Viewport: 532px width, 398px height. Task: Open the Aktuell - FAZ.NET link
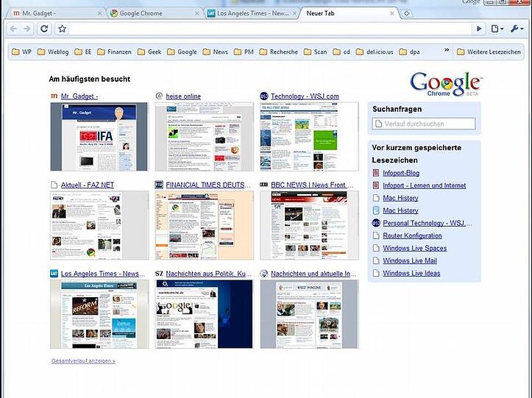tap(88, 185)
